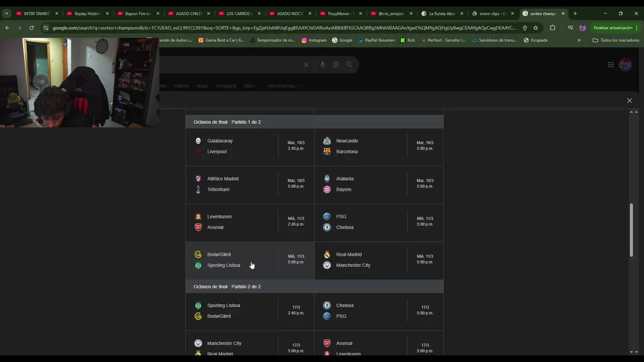Go back to the previous page
This screenshot has width=644, height=362.
[7, 28]
